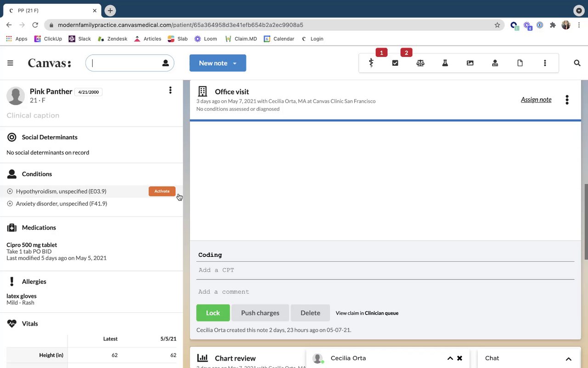
Task: Open the ClickUp bookmark
Action: tap(48, 39)
